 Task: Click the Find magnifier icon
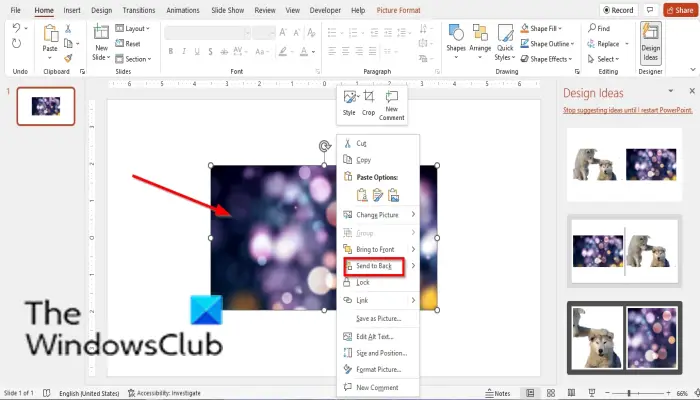[592, 28]
